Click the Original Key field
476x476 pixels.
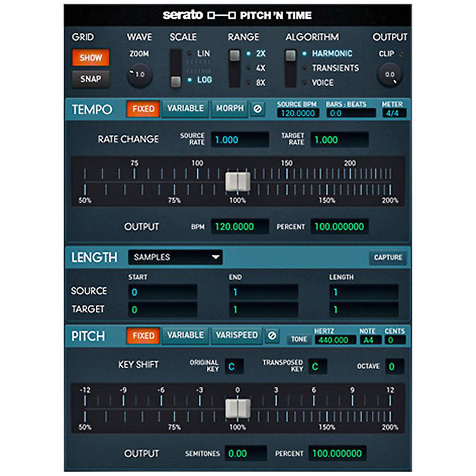coord(234,366)
